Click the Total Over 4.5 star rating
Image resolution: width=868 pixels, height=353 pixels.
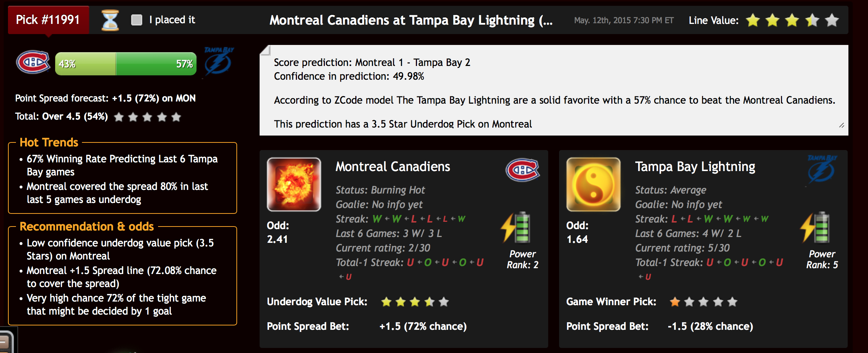[147, 117]
